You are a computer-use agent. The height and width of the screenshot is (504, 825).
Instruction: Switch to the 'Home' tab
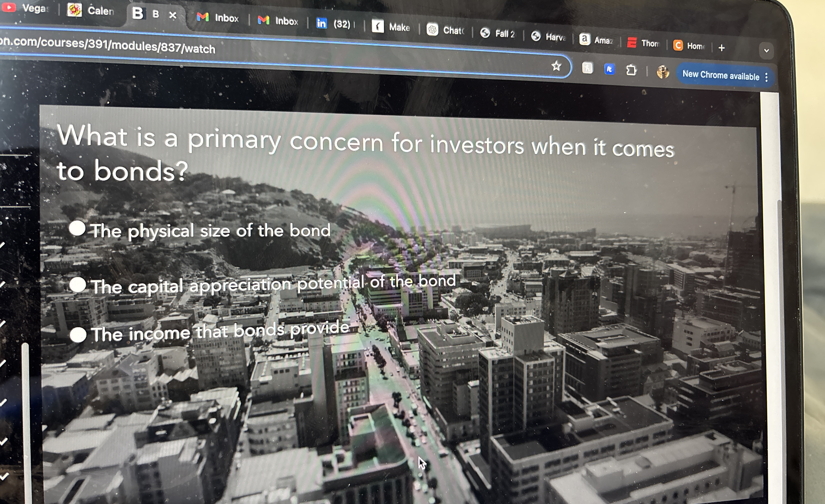pyautogui.click(x=689, y=46)
